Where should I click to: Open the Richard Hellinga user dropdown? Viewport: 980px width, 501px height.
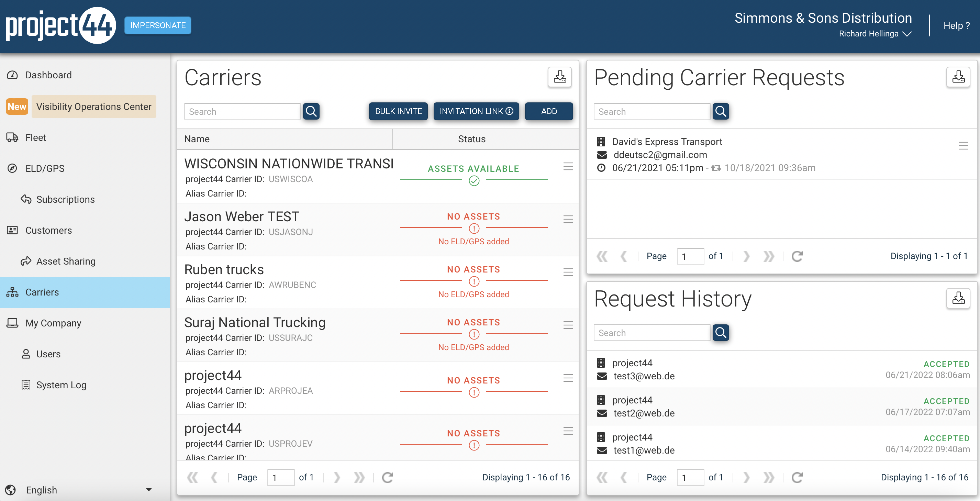tap(875, 34)
